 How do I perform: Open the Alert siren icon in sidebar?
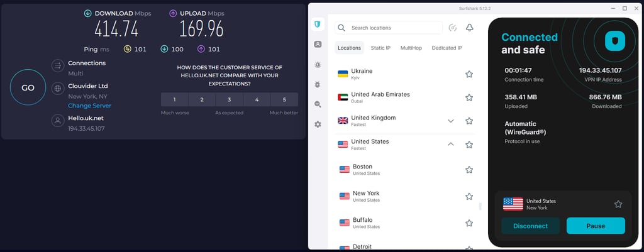(318, 65)
